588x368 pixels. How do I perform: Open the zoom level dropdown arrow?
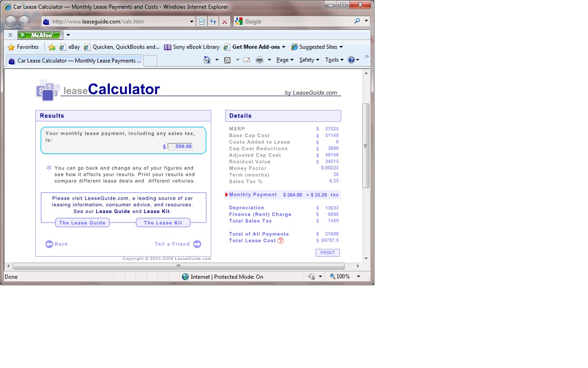click(359, 276)
